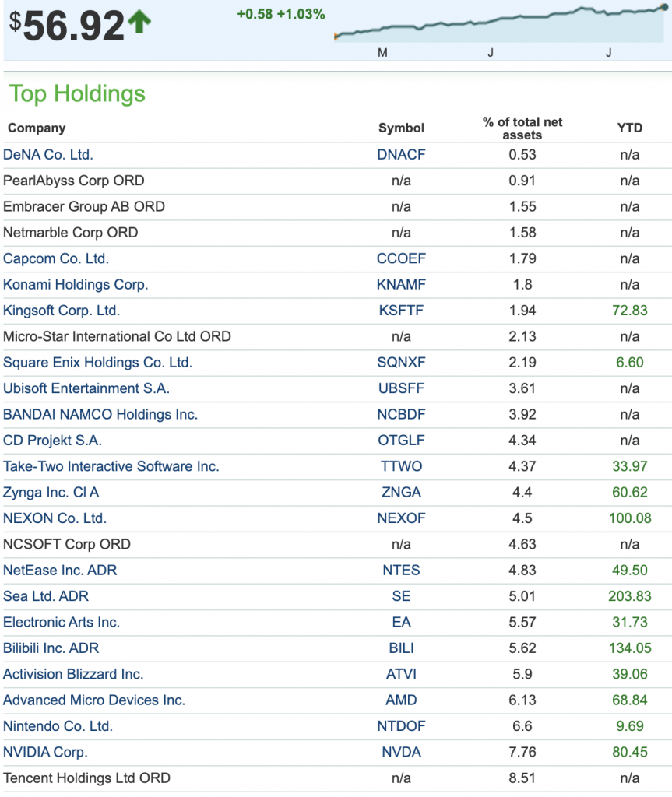
Task: Open the EA ticker symbol
Action: tap(401, 622)
